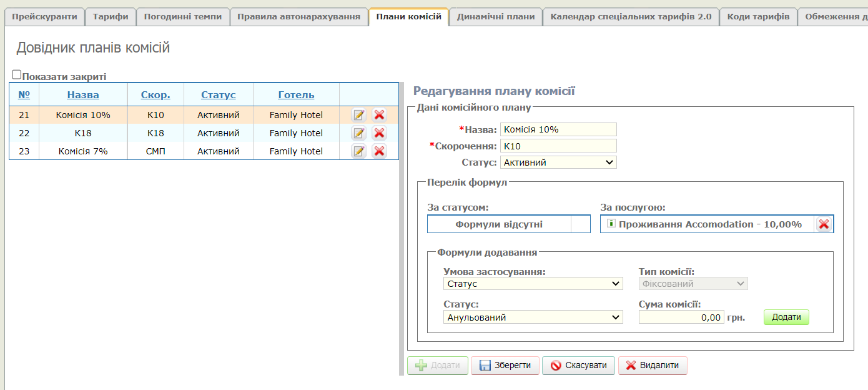Switch to the Тарифи tab
Screen dimensions: 868x390
pos(111,17)
